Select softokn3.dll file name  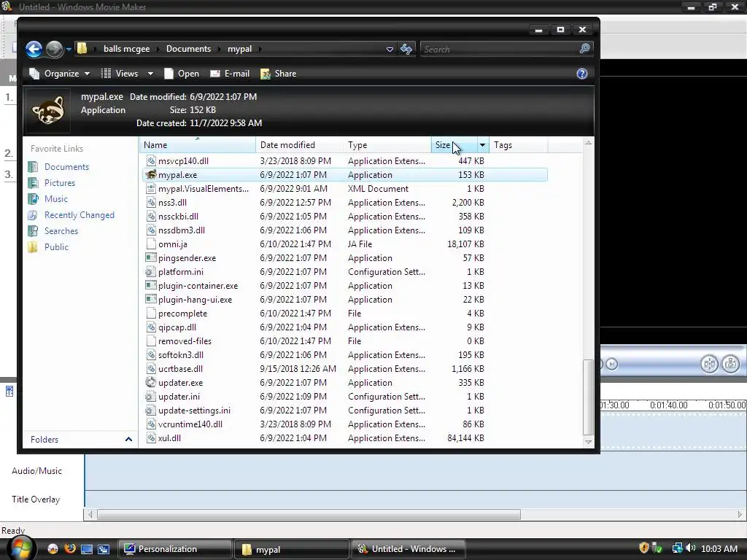(x=181, y=355)
